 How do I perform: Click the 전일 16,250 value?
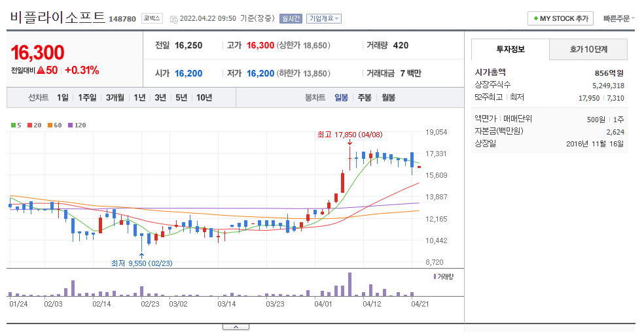(x=188, y=46)
